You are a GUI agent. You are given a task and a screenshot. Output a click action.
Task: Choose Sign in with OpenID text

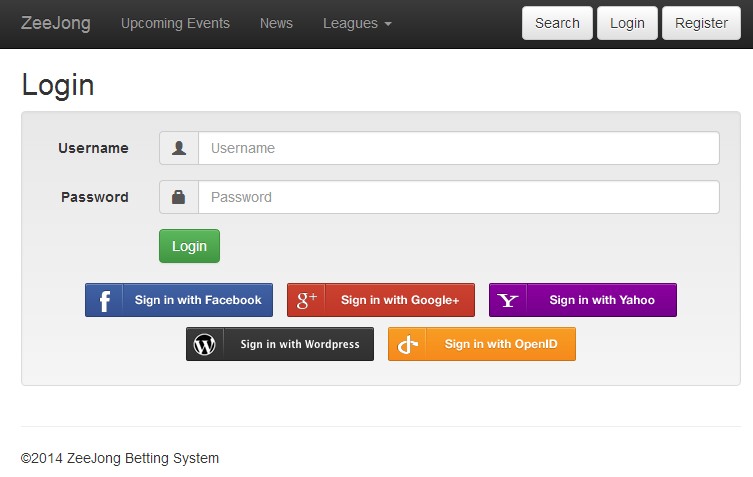click(x=500, y=344)
